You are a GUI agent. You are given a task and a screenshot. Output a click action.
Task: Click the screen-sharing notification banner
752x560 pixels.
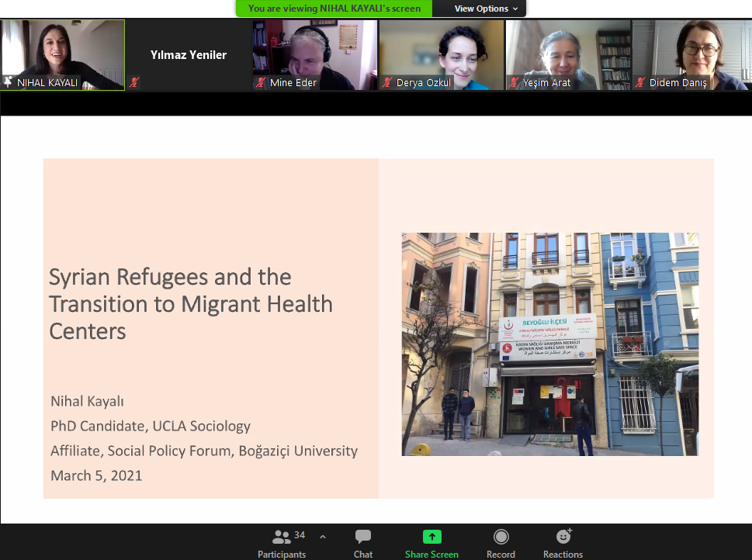coord(334,9)
